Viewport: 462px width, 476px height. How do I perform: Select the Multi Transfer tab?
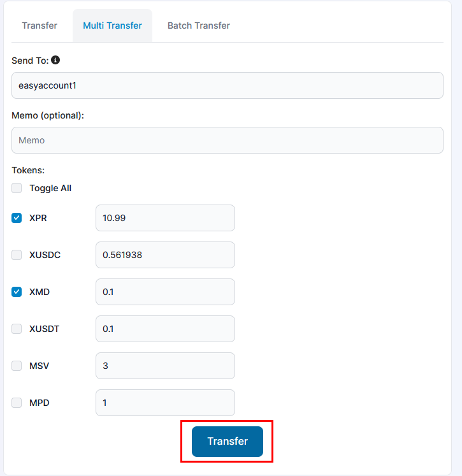pos(112,25)
